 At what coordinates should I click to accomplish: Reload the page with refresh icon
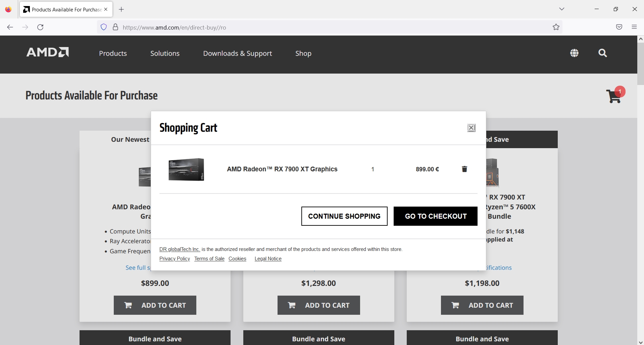coord(40,27)
